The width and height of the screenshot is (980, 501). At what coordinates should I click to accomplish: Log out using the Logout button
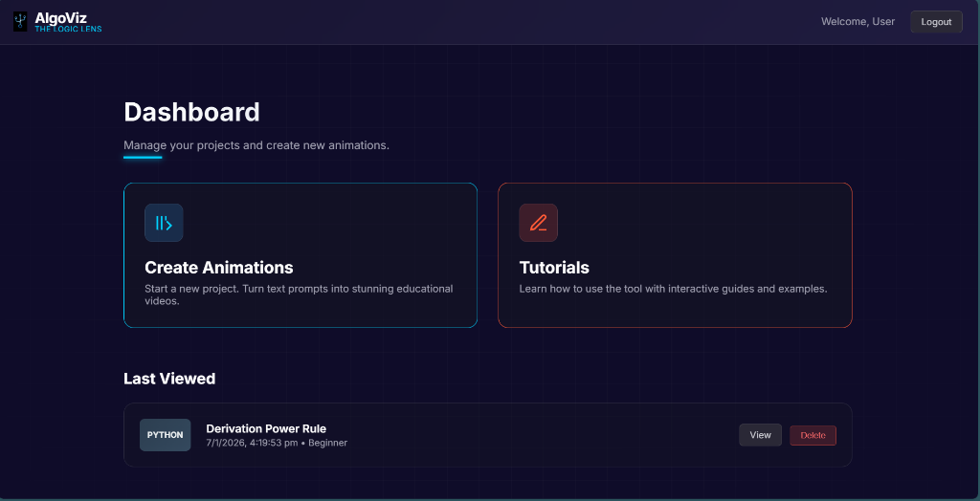[936, 22]
